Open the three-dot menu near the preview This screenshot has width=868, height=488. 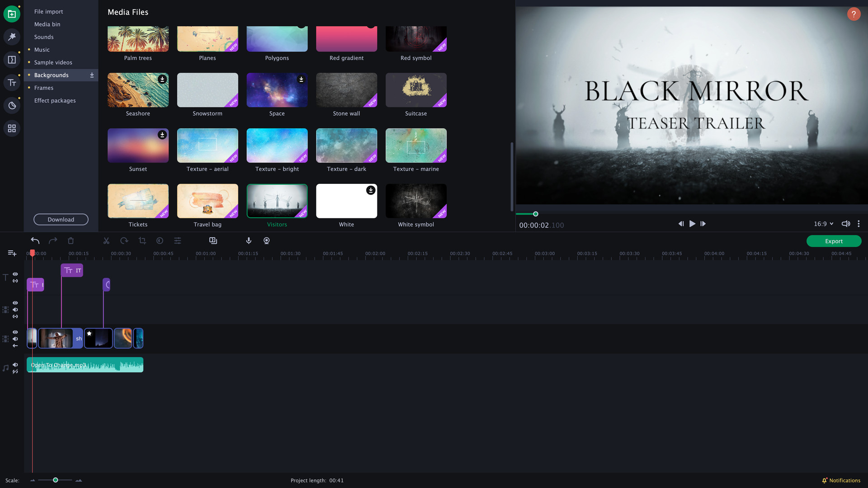(859, 224)
